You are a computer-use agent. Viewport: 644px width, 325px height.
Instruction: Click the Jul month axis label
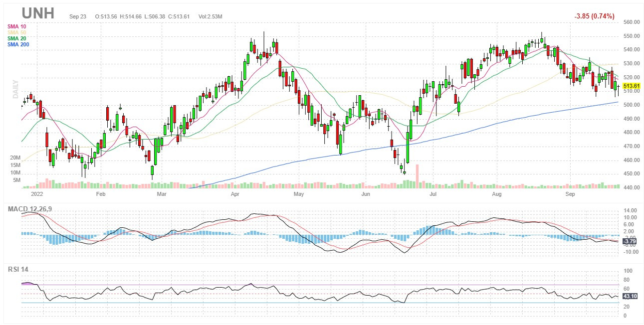433,193
